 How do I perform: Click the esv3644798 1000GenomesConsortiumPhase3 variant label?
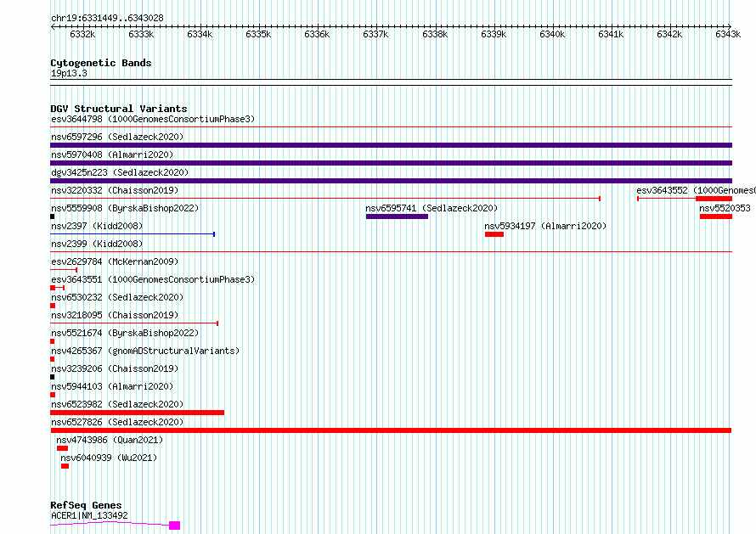pyautogui.click(x=153, y=119)
